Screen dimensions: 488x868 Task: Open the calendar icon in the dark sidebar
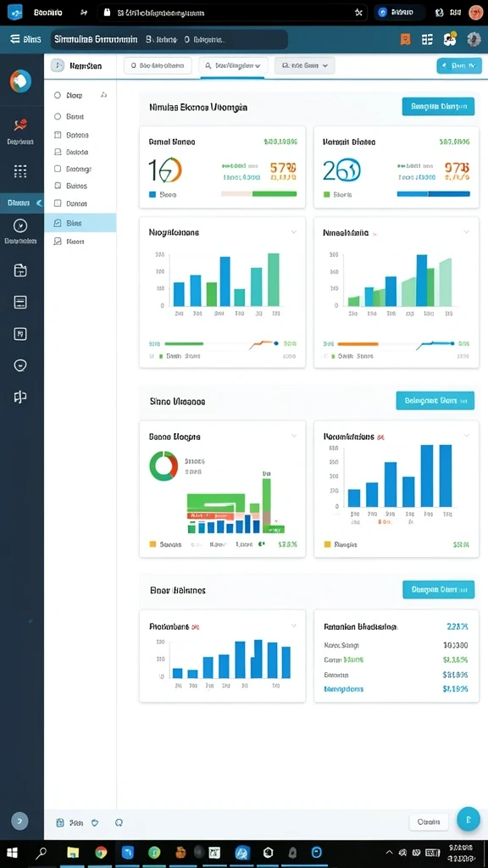pos(20,270)
